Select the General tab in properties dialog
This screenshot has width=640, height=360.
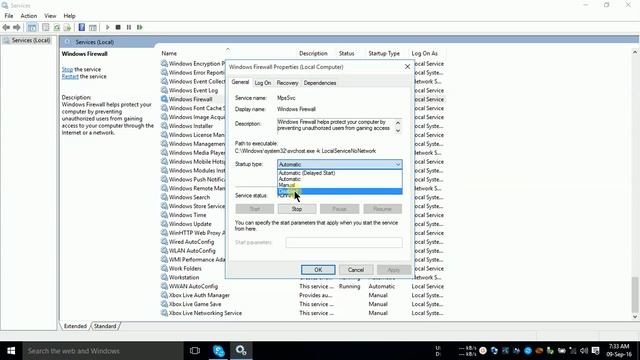click(x=240, y=82)
